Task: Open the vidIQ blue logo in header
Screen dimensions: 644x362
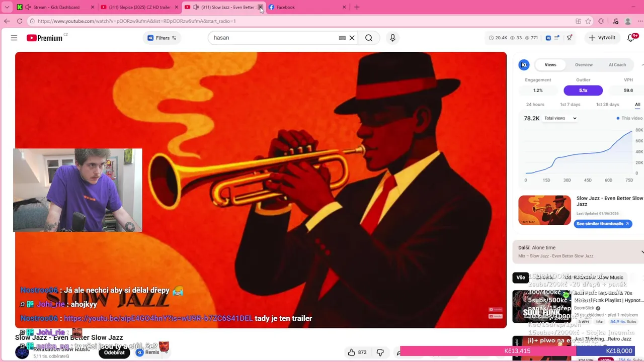Action: pyautogui.click(x=548, y=38)
